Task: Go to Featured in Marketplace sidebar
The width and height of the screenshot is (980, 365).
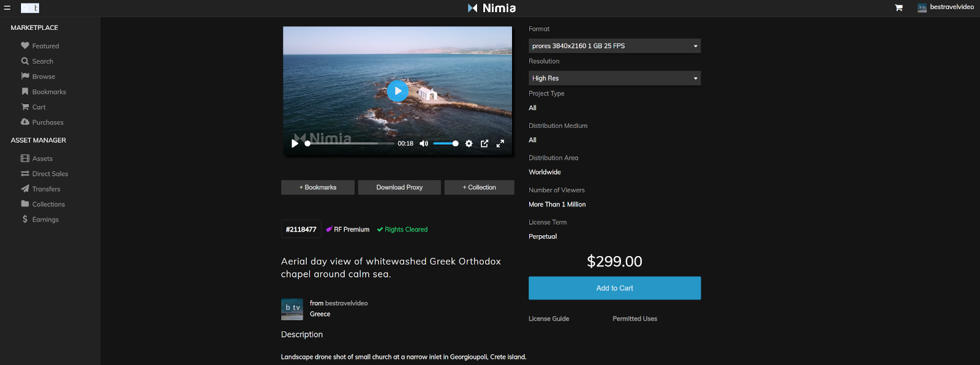Action: coord(45,46)
